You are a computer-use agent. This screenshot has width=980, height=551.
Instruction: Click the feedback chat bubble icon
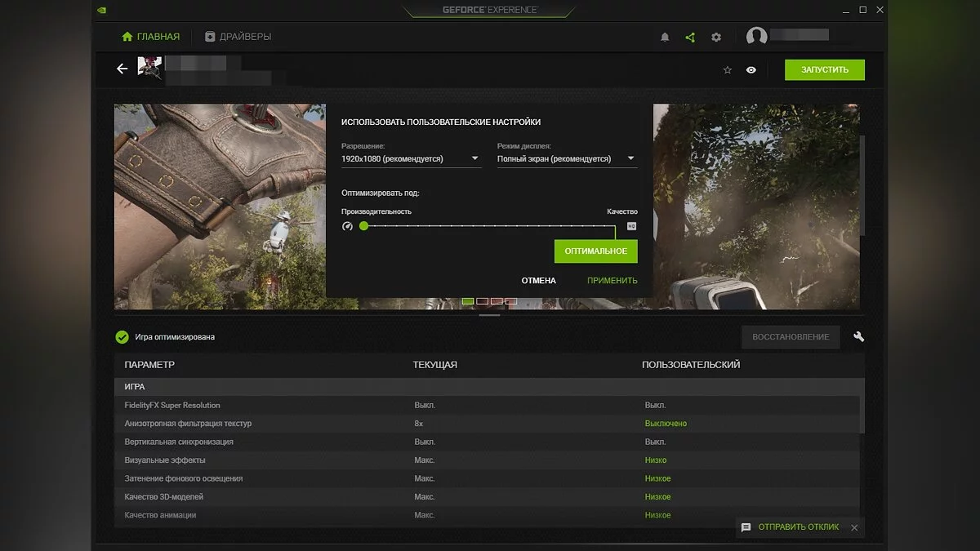pyautogui.click(x=746, y=527)
